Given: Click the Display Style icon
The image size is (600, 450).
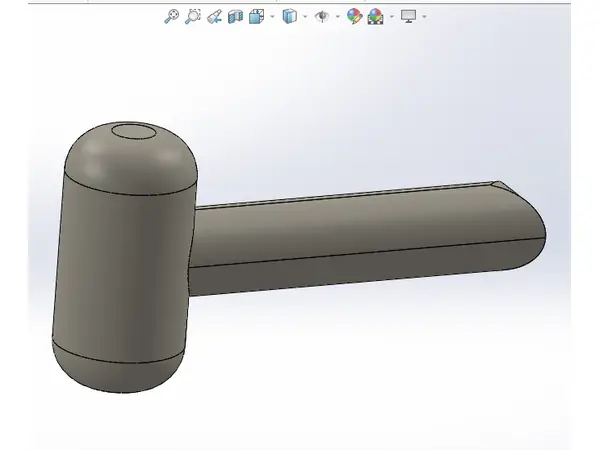Looking at the screenshot, I should click(289, 16).
